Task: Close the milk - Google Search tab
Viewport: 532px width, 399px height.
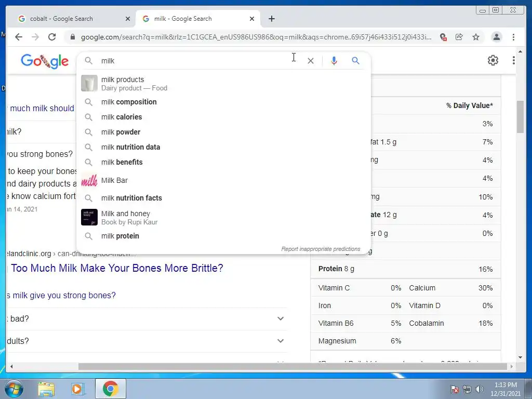Action: point(252,19)
